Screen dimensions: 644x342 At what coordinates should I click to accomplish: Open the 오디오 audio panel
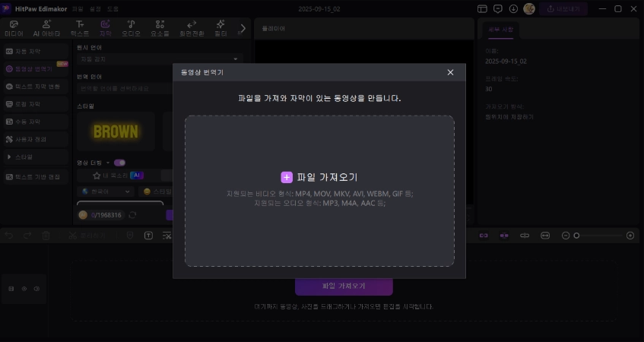132,29
